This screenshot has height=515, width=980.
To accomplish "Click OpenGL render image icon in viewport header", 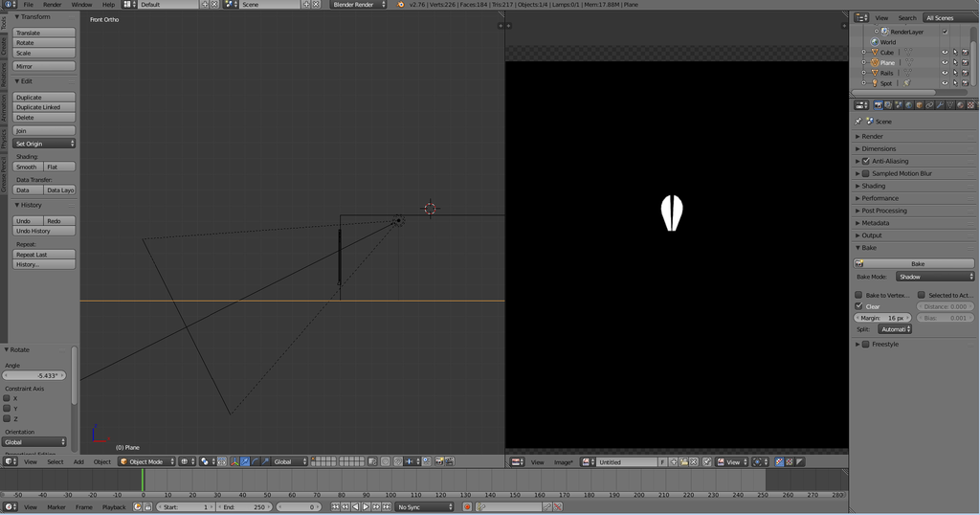I will click(x=438, y=462).
